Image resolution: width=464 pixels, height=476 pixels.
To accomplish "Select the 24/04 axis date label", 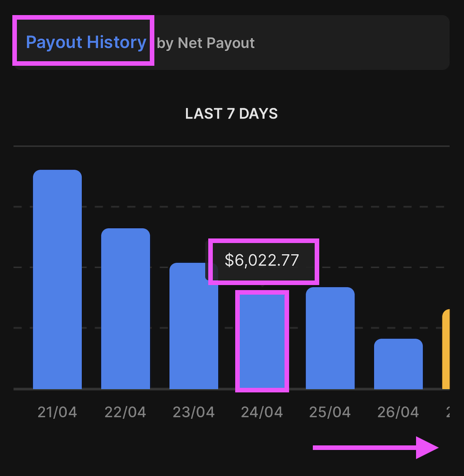I will coord(262,413).
